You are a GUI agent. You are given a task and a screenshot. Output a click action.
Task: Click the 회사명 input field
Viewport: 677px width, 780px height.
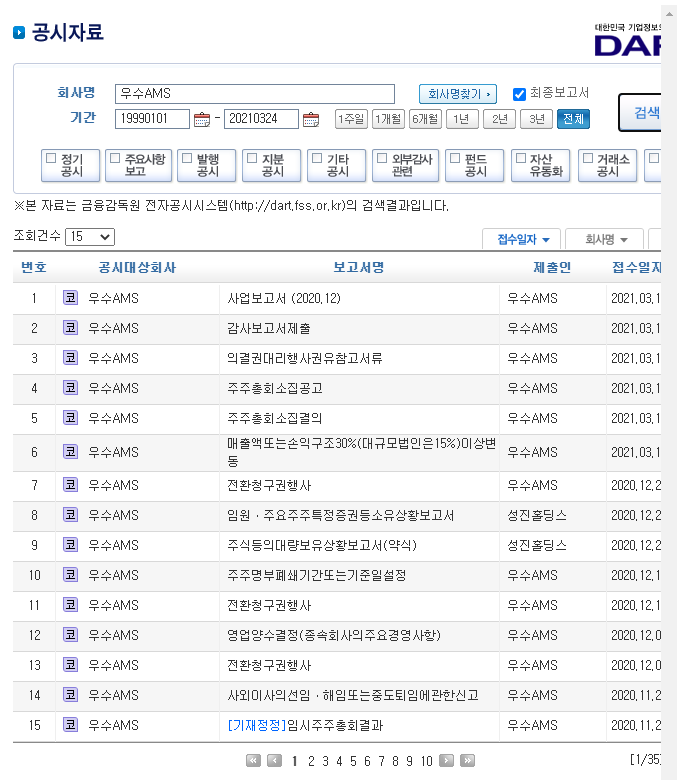point(255,94)
